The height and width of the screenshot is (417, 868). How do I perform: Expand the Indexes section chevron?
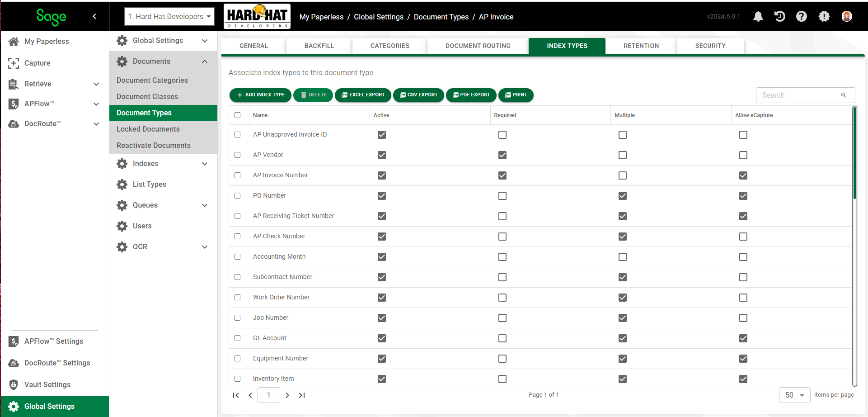click(x=205, y=164)
